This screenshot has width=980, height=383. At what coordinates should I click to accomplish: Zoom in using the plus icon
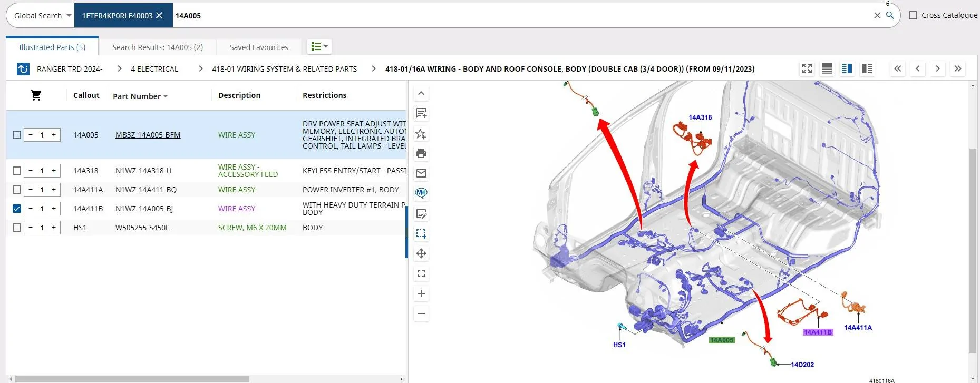[x=421, y=293]
